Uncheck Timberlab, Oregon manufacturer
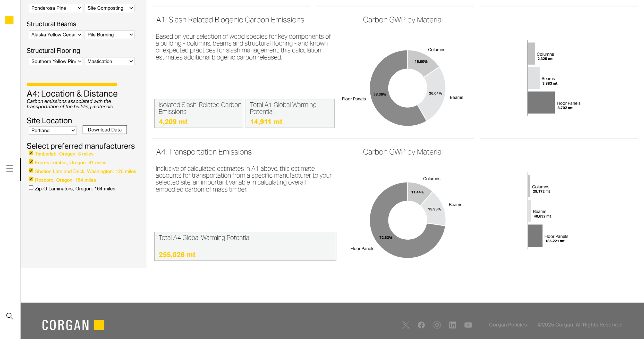 [31, 153]
